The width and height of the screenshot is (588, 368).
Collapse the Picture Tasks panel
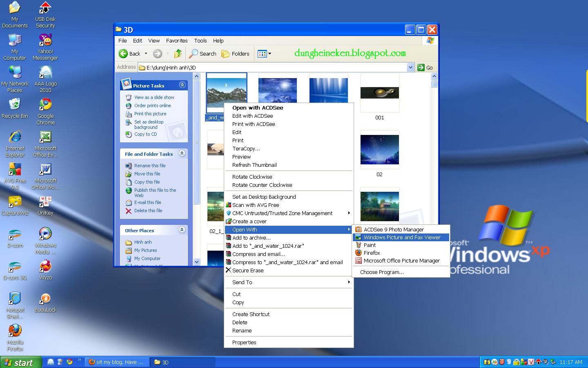click(x=182, y=85)
